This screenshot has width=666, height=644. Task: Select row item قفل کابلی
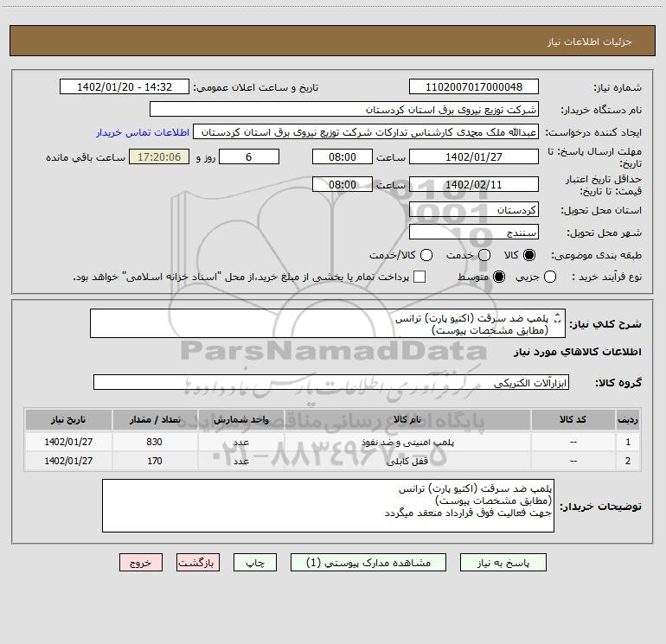[407, 461]
